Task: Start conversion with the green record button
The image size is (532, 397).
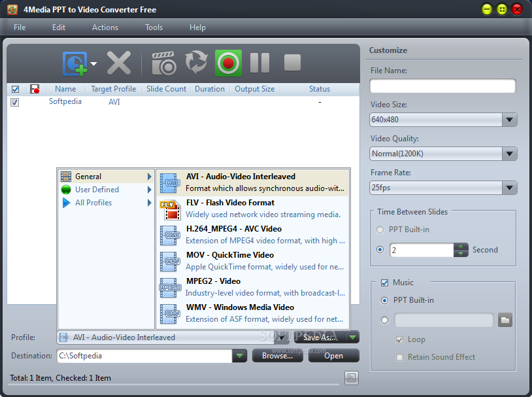Action: tap(228, 63)
